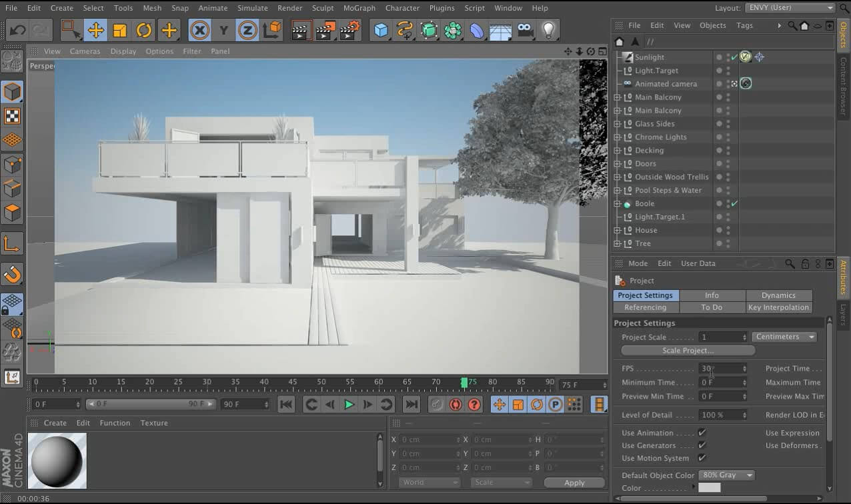
Task: Select the Move tool in top toolbar
Action: click(95, 30)
